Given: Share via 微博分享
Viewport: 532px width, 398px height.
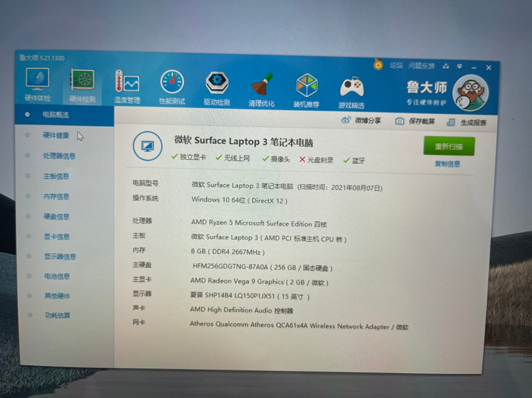Looking at the screenshot, I should [x=361, y=120].
